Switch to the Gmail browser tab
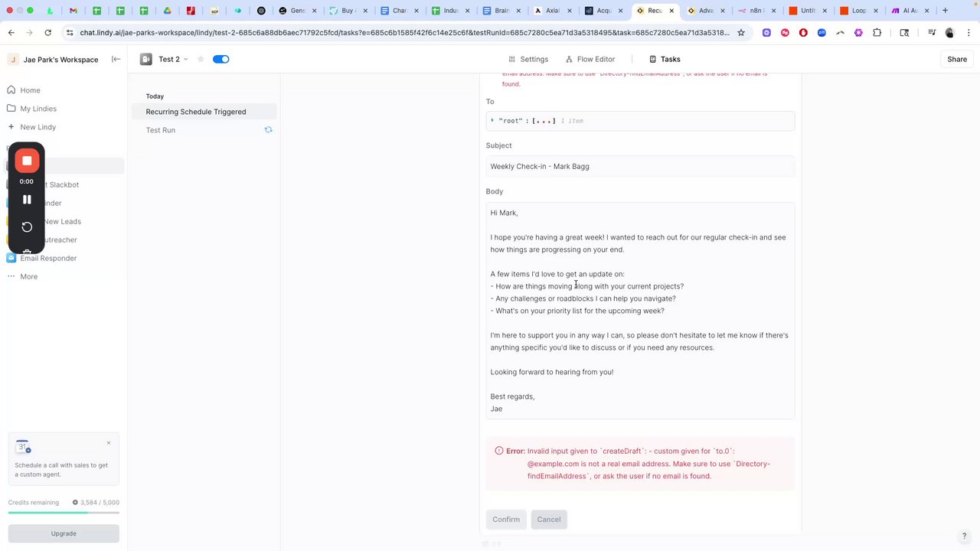Screen dimensions: 980x551 73,11
